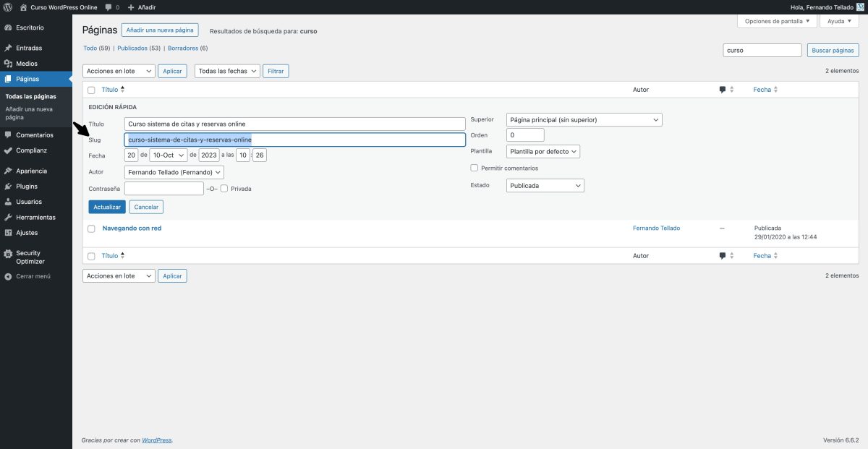Open the comments bubble icon in admin bar
This screenshot has height=449, width=868.
tap(108, 7)
